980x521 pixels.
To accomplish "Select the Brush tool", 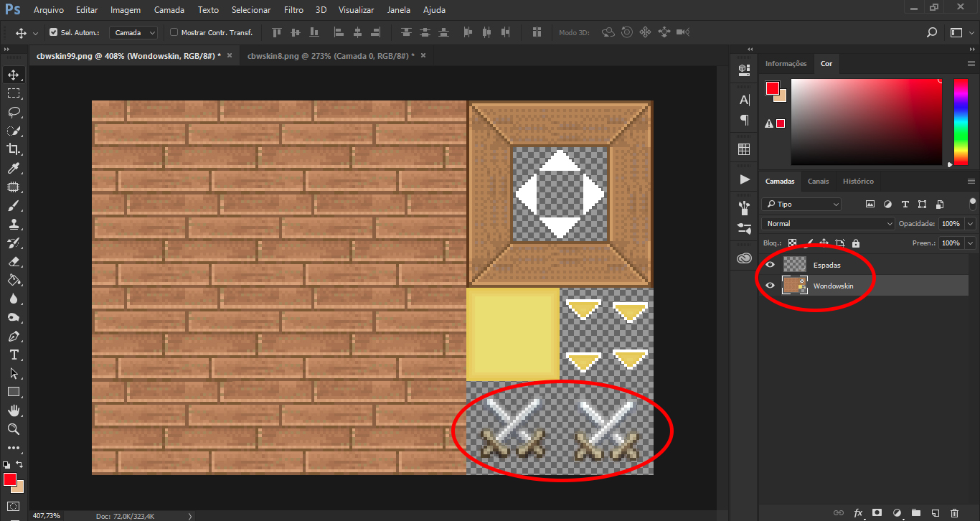I will pos(14,205).
